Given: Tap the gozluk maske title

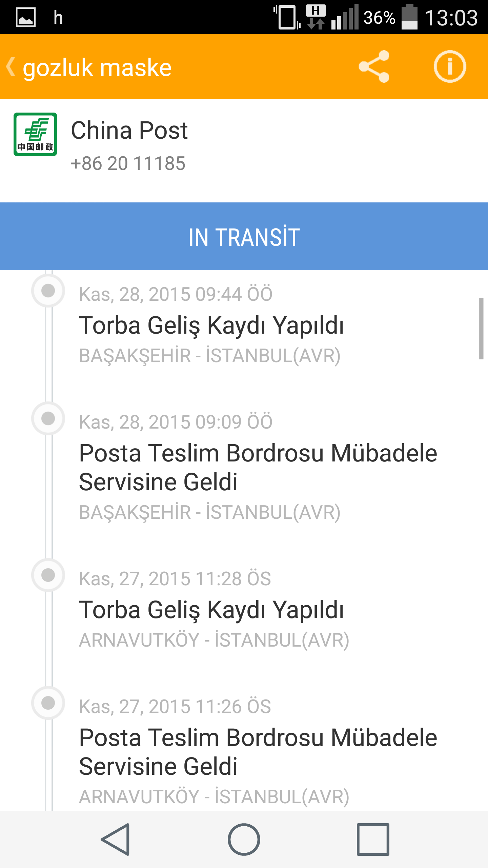Looking at the screenshot, I should [97, 67].
